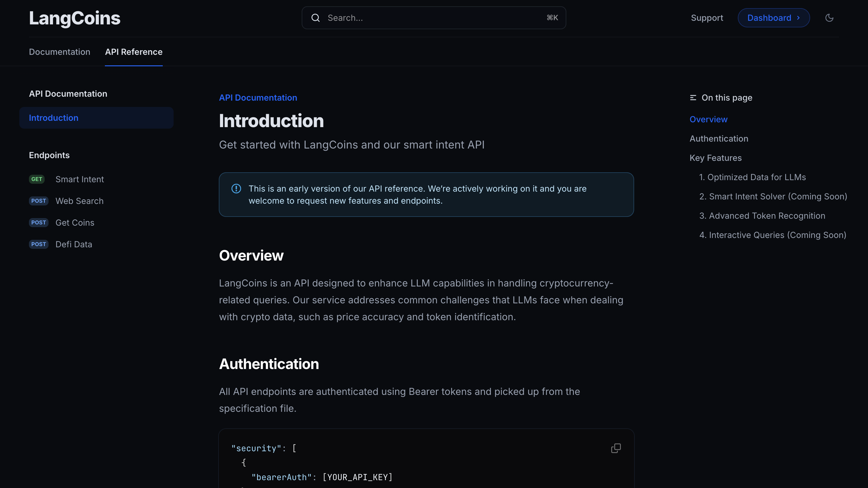The image size is (868, 488).
Task: Copy the security code snippet
Action: tap(616, 448)
